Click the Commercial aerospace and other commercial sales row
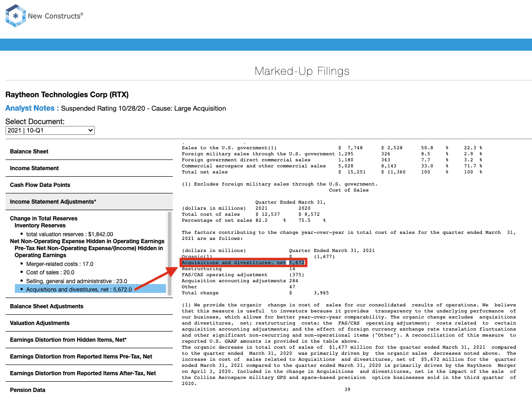Screen dimensions: 532x398 [x=332, y=166]
